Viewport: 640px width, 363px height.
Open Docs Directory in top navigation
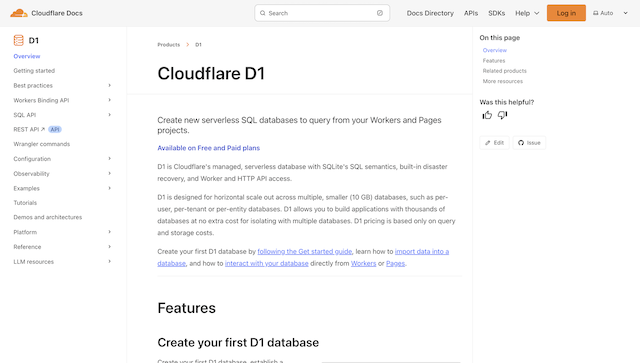(430, 13)
